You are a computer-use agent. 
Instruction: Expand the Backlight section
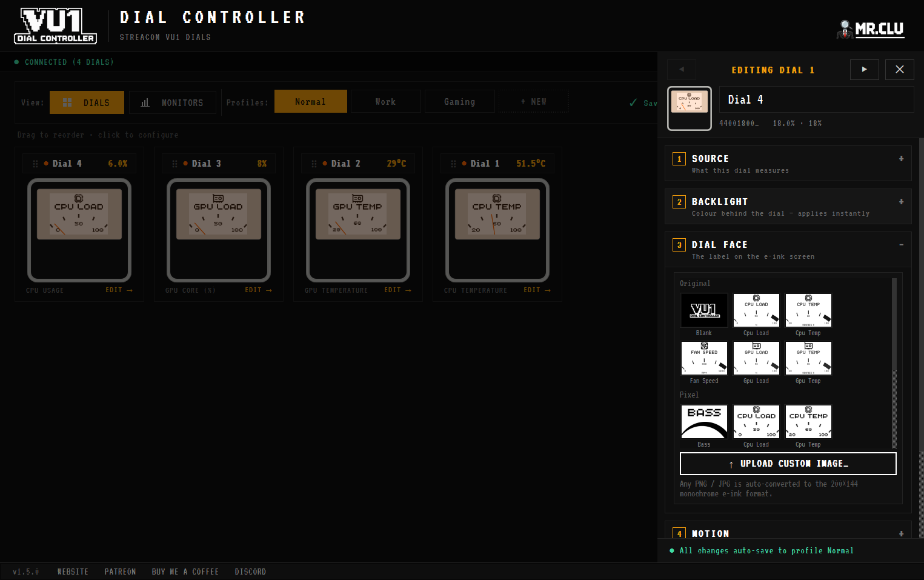point(788,207)
